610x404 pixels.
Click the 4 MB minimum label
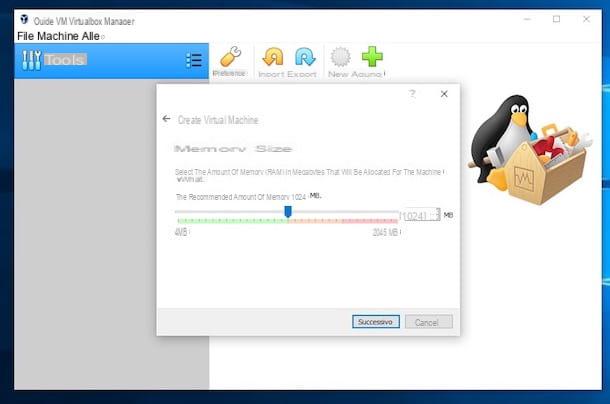click(181, 232)
